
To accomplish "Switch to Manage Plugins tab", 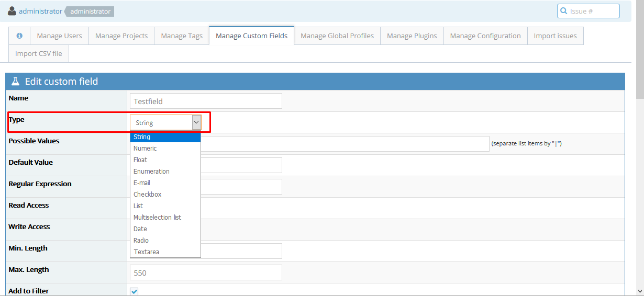I will [x=412, y=36].
